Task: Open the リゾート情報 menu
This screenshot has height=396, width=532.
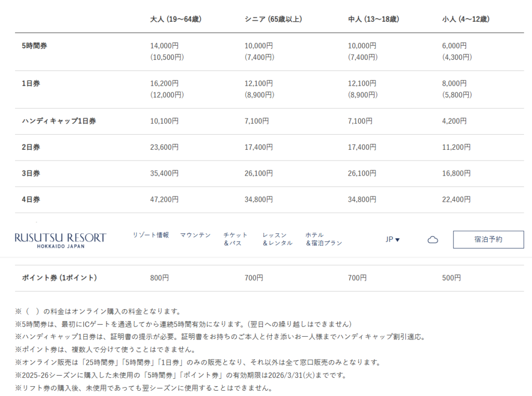Action: (x=151, y=235)
